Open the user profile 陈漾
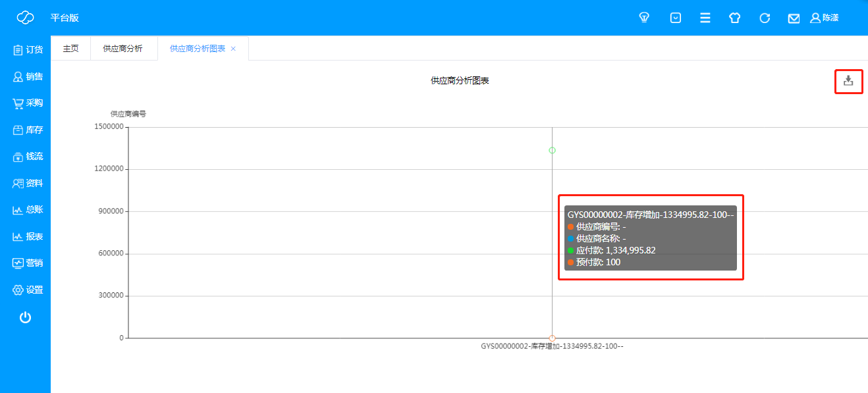 [x=825, y=18]
